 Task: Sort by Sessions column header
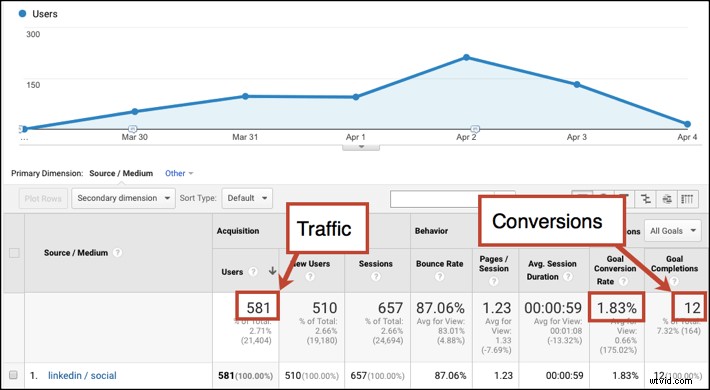click(376, 264)
